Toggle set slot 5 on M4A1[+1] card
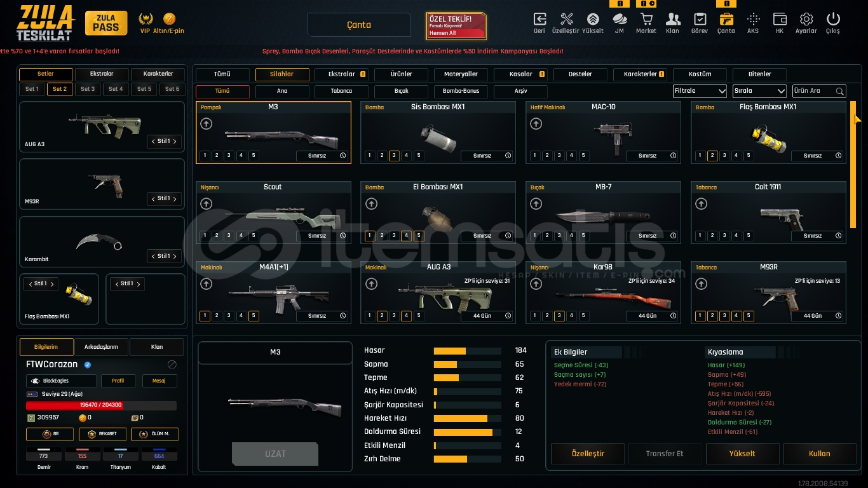Screen dimensions: 868x488 click(x=254, y=316)
